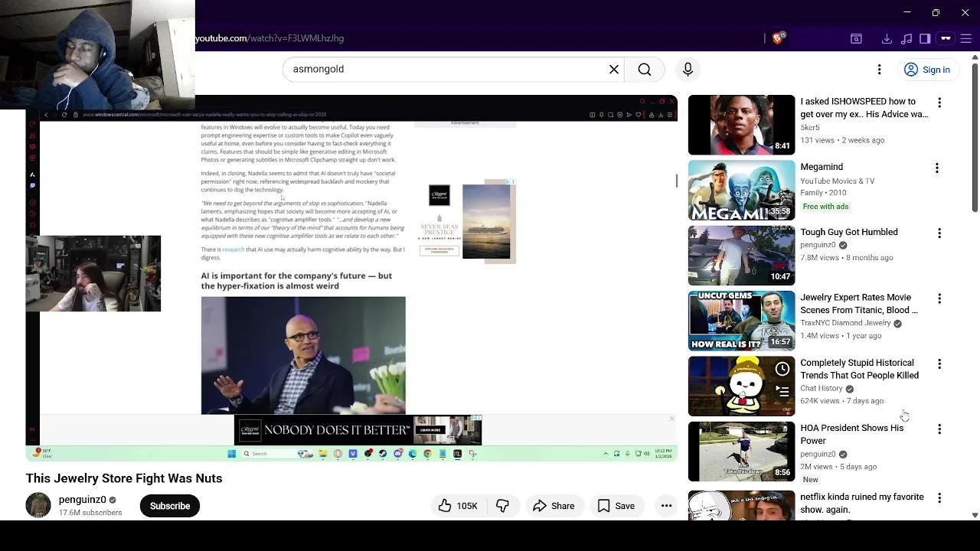Click '5kcr5' channel name
980x551 pixels.
(x=810, y=127)
